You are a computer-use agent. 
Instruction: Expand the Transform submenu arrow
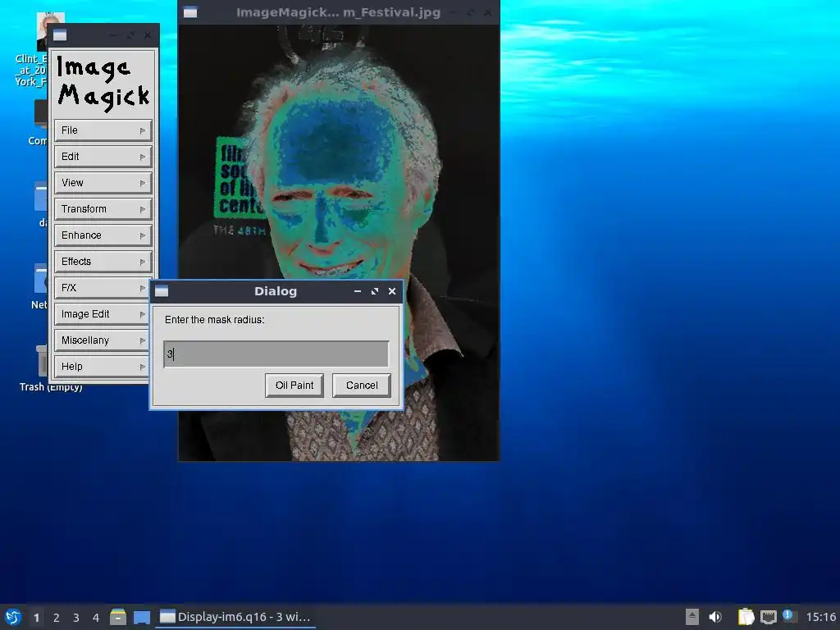pos(143,209)
